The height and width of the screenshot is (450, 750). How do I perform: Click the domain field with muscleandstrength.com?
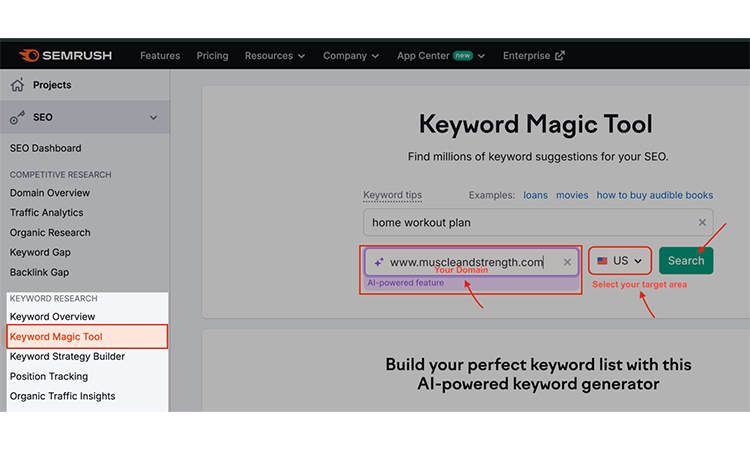(471, 262)
